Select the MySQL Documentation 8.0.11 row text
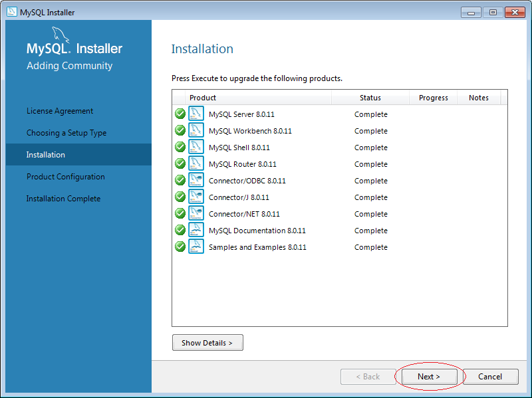 (257, 231)
